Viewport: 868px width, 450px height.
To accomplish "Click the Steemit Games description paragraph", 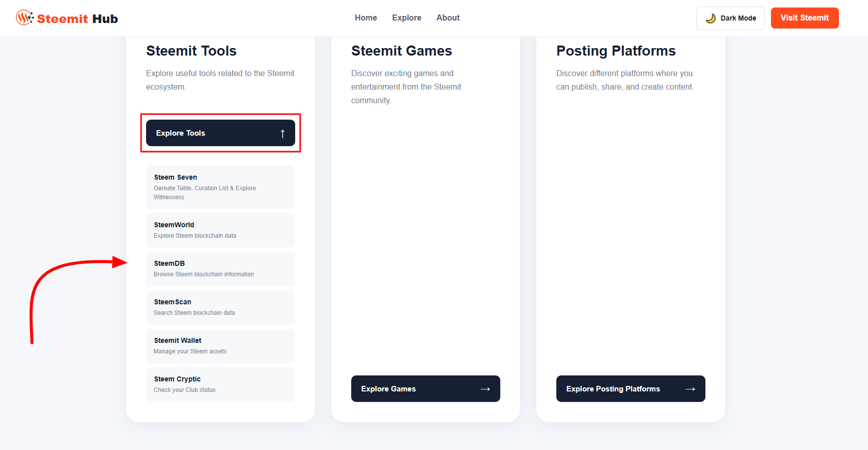I will [x=406, y=87].
